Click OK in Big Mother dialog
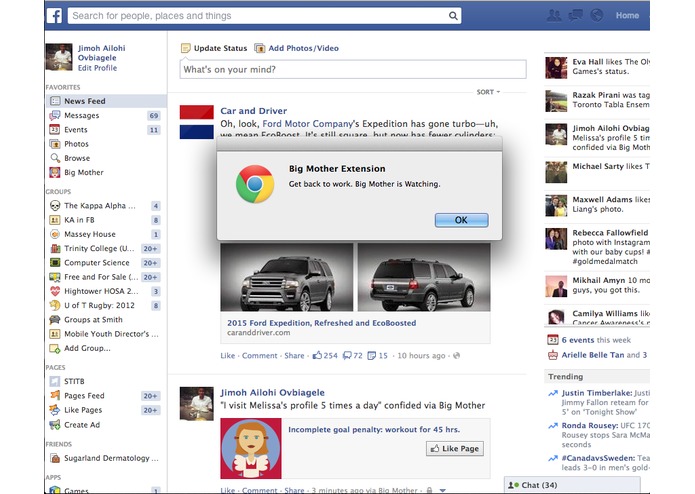Screen dimensions: 695x494 [x=461, y=220]
